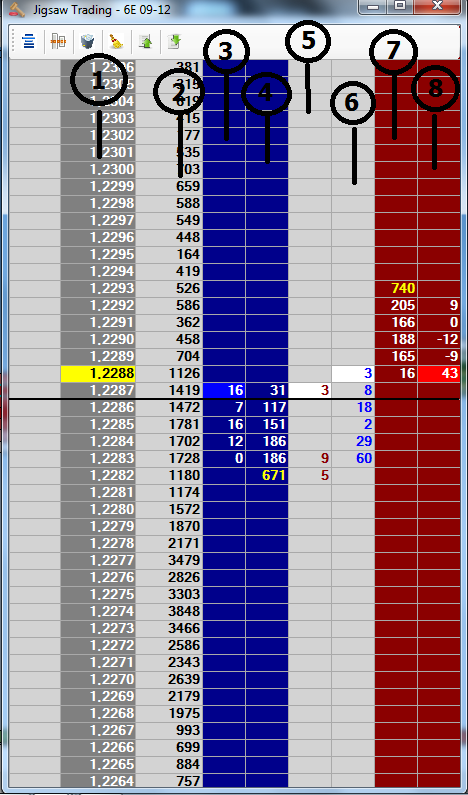Screen dimensions: 468x795
Task: Click volume value 704
Action: pyautogui.click(x=169, y=356)
